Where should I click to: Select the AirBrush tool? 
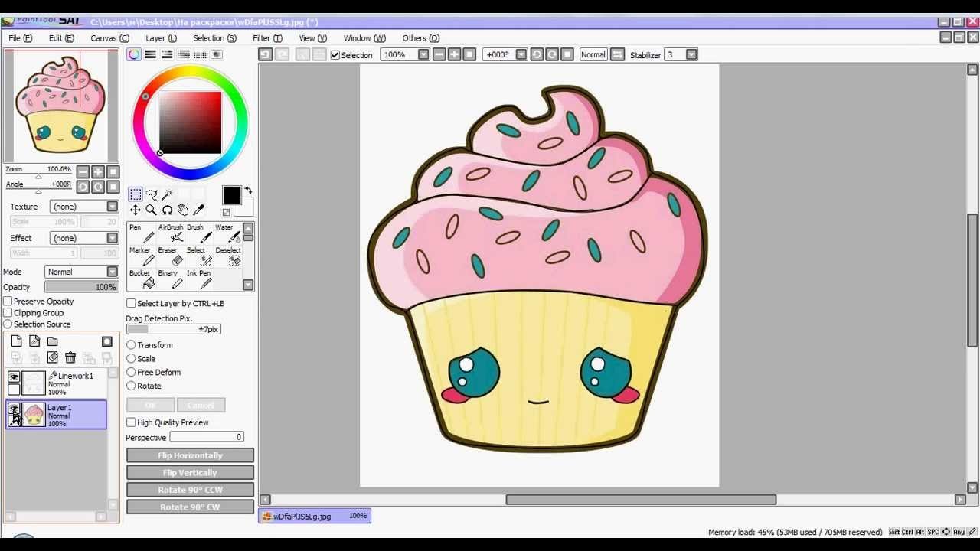click(x=171, y=233)
